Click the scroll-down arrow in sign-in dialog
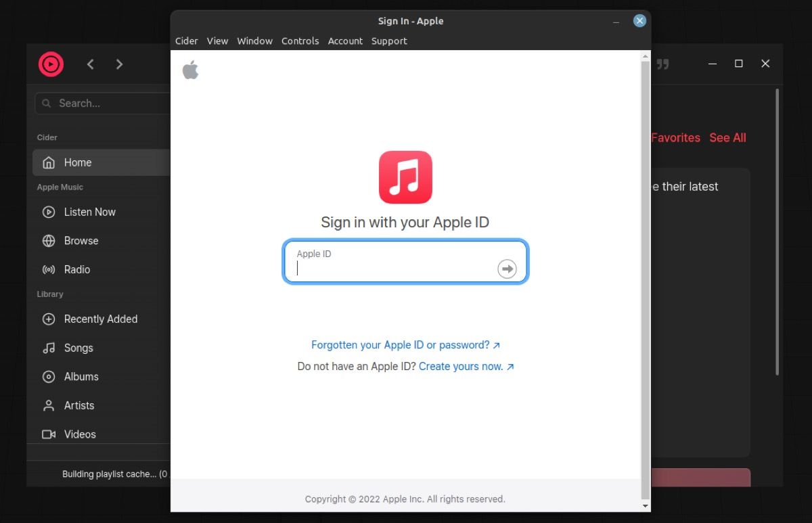 point(645,505)
